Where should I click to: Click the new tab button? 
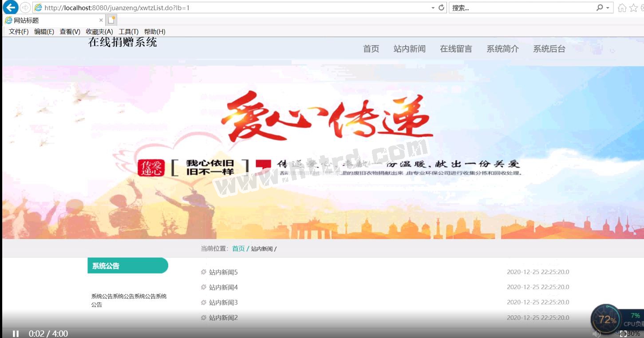point(111,20)
